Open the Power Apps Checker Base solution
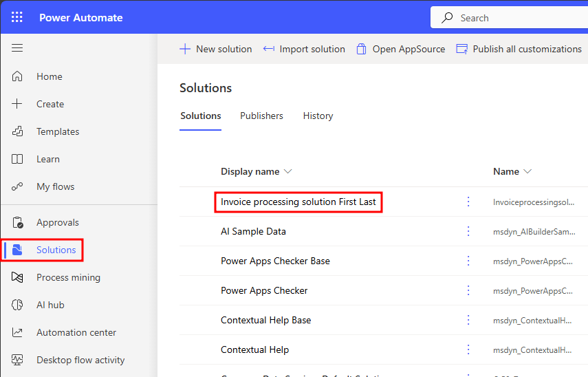The height and width of the screenshot is (377, 588). (275, 261)
